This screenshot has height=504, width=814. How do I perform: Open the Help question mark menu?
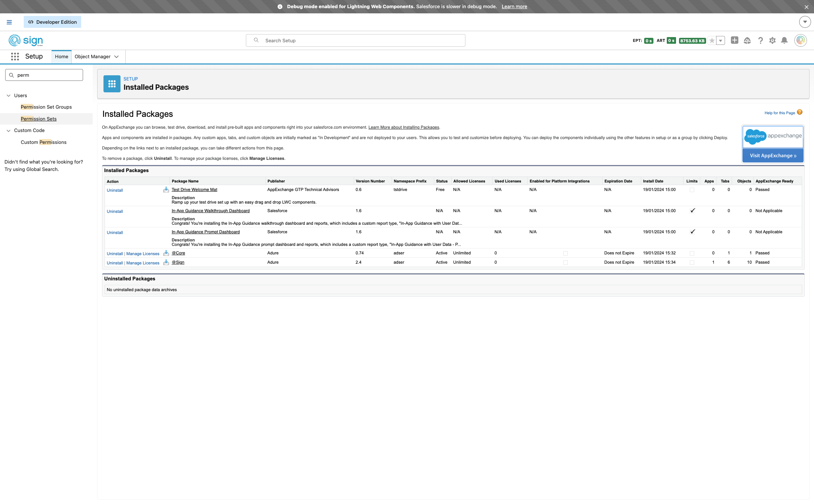pyautogui.click(x=760, y=40)
